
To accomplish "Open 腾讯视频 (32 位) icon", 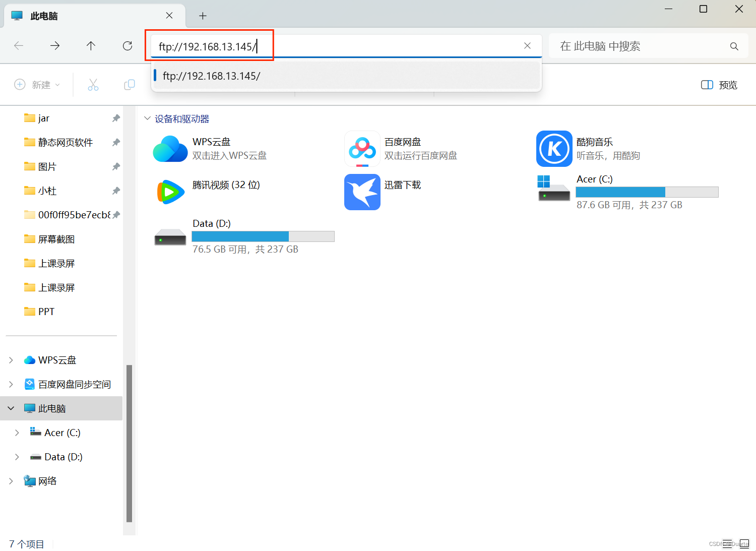I will [x=170, y=192].
